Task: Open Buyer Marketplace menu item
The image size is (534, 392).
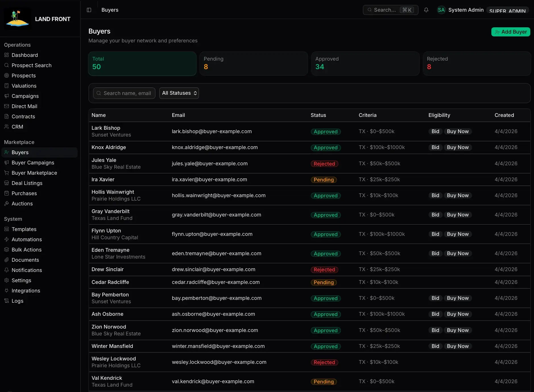Action: tap(40, 173)
